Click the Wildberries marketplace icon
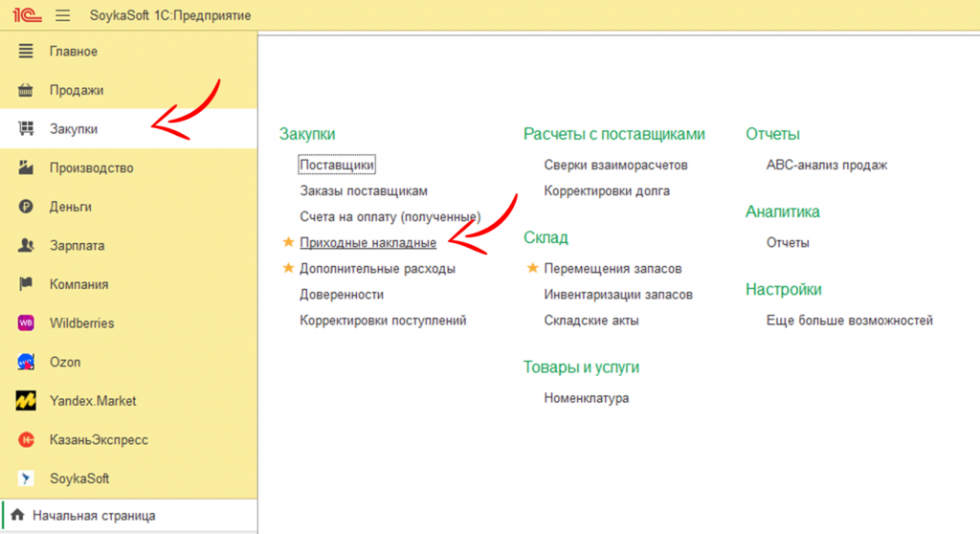This screenshot has width=980, height=534. (27, 323)
